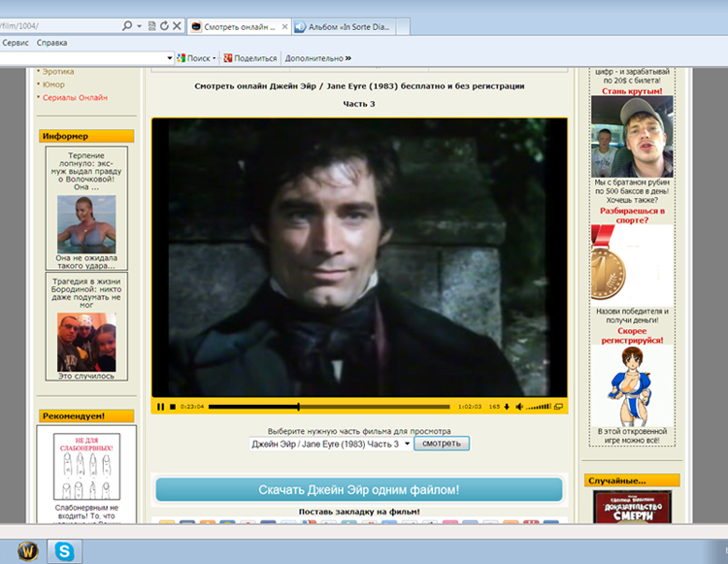
Task: Click Разбираешься в спорте ad link
Action: 632,215
